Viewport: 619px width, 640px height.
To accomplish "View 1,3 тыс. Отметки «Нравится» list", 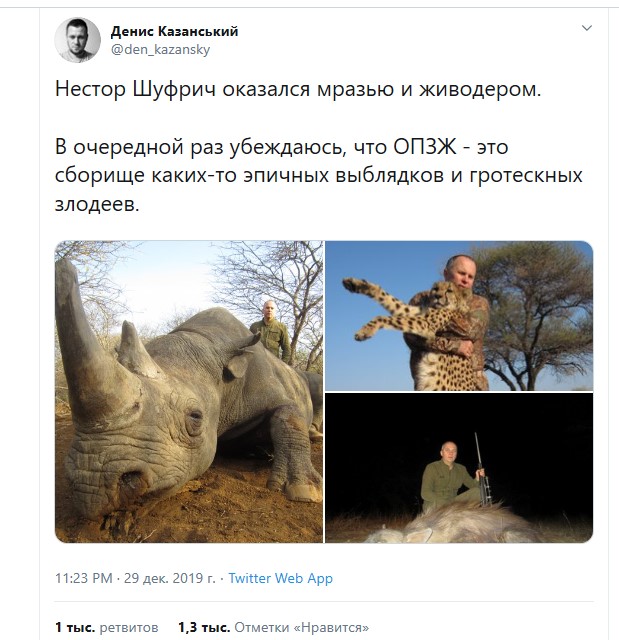I will pos(273,627).
